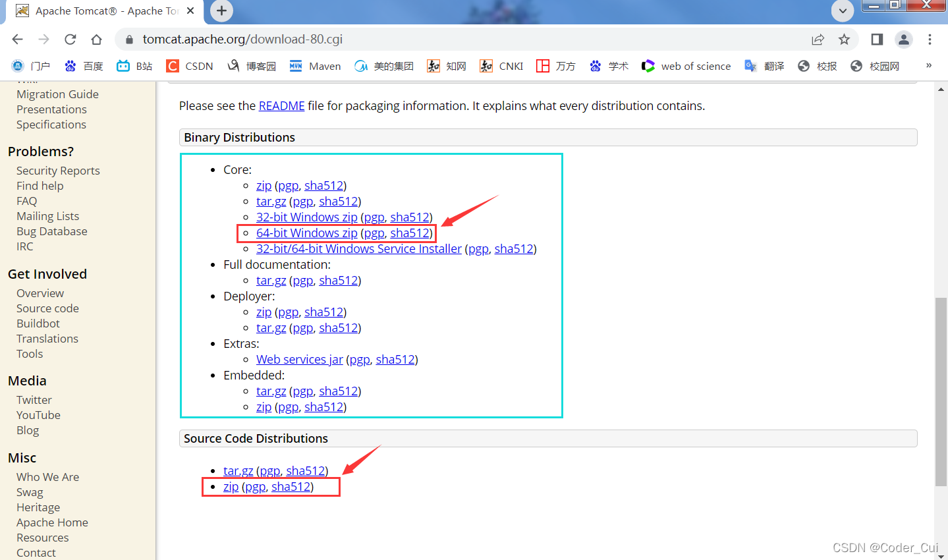The width and height of the screenshot is (948, 560).
Task: Open the 翻译 bookmark
Action: [x=764, y=66]
